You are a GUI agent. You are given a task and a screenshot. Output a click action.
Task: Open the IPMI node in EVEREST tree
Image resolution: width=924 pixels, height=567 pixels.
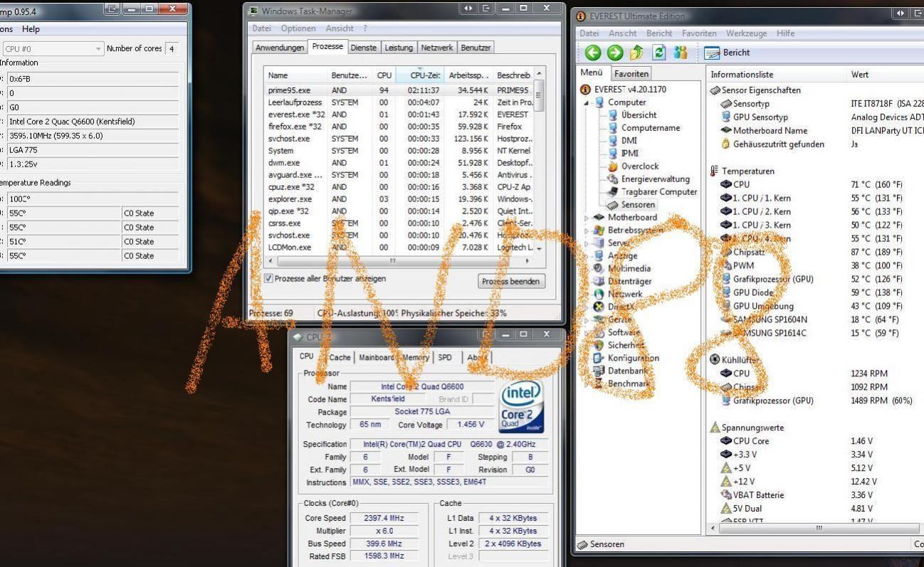click(x=629, y=153)
